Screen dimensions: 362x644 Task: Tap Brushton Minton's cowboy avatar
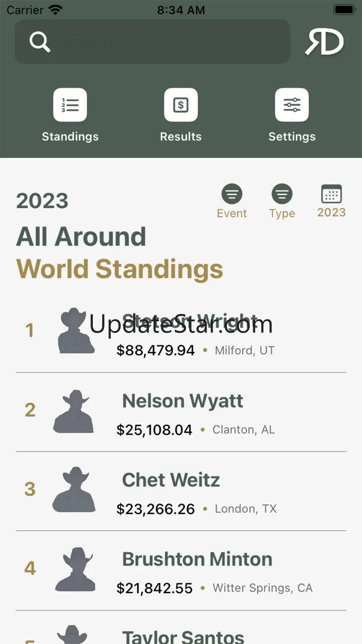point(75,569)
